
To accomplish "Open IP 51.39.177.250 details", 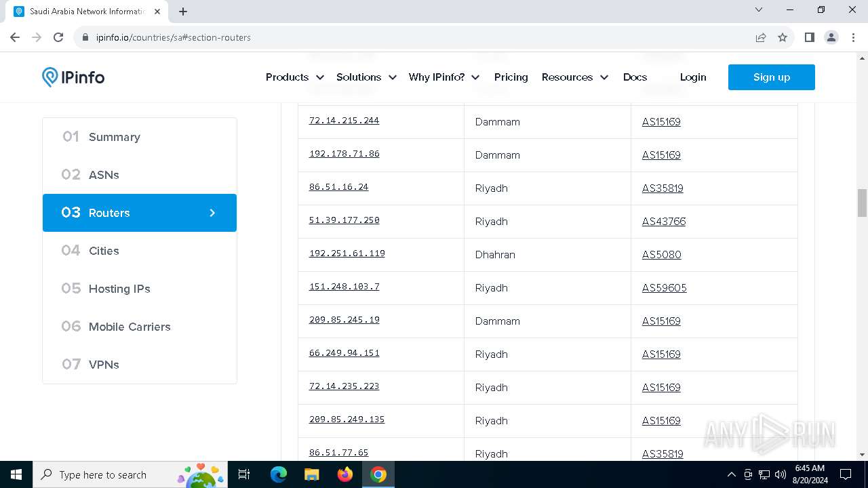I will click(344, 220).
